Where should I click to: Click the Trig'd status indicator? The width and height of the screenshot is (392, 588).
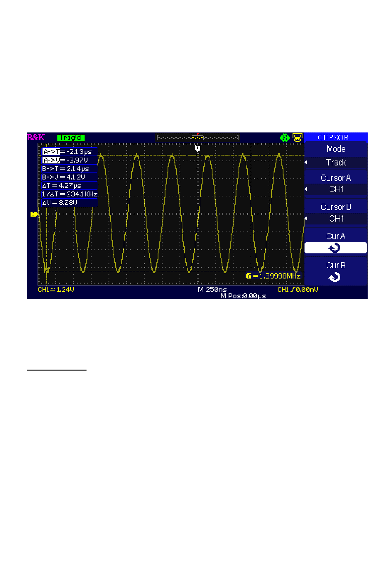pos(71,138)
